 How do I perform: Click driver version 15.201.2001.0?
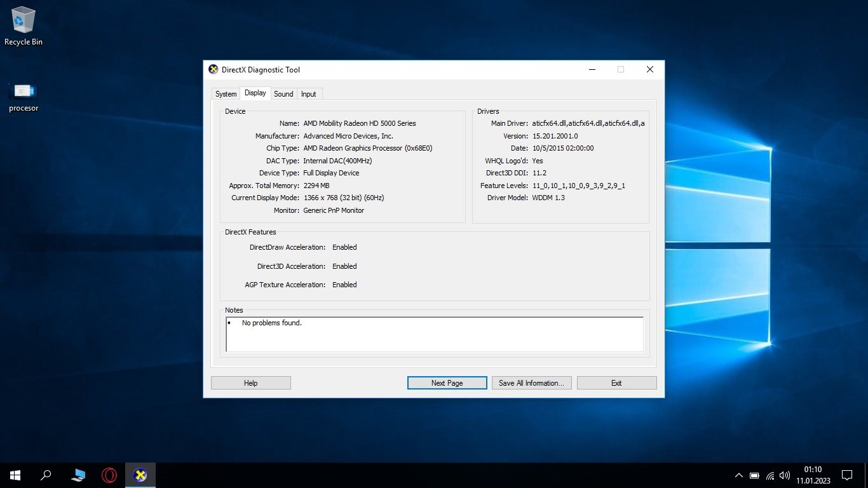tap(555, 136)
